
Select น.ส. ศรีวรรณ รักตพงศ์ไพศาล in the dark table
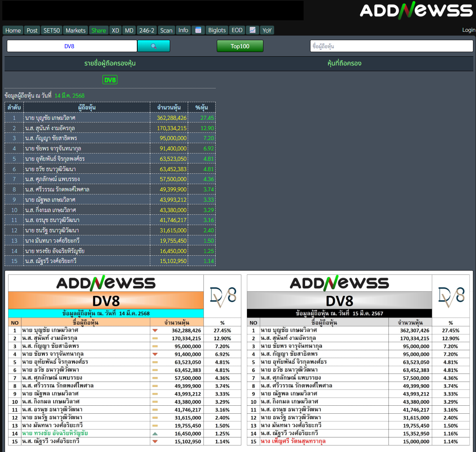[x=57, y=189]
